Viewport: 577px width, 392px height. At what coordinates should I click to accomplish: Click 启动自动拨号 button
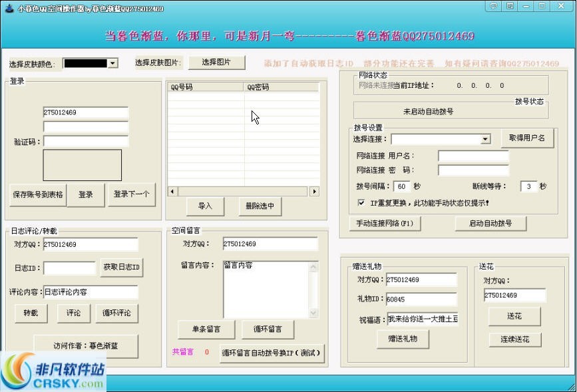(490, 224)
